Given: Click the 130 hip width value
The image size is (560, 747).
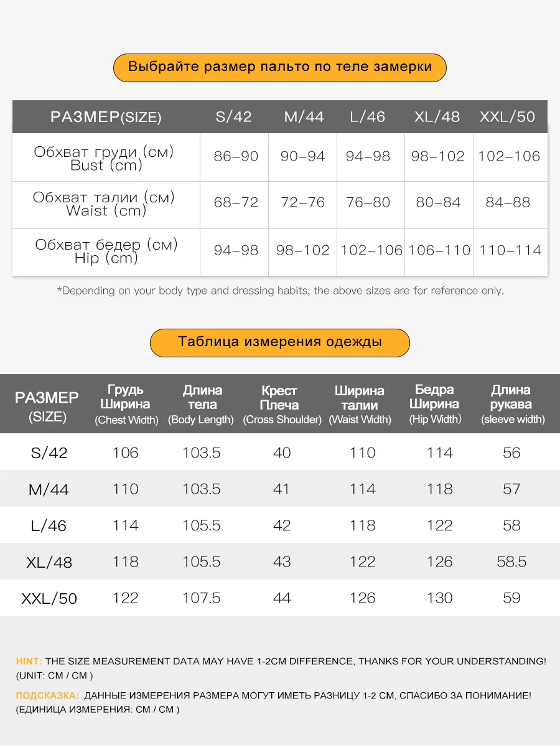Looking at the screenshot, I should tap(439, 598).
